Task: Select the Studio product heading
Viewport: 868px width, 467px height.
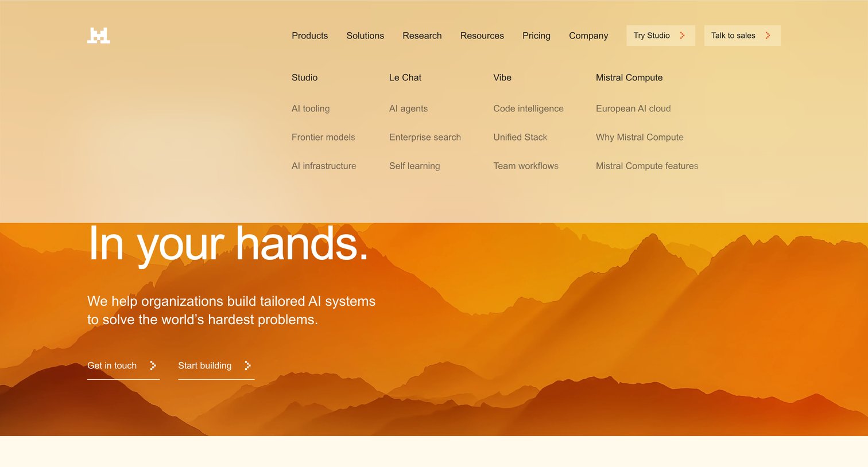Action: pos(304,77)
